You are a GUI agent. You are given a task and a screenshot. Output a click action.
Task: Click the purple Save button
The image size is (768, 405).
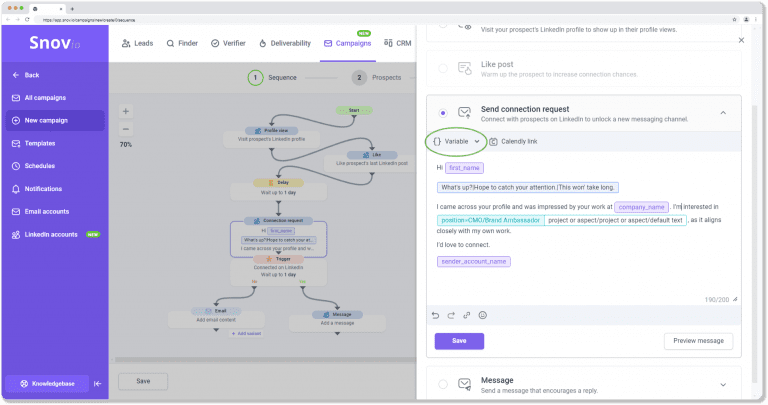click(x=459, y=341)
